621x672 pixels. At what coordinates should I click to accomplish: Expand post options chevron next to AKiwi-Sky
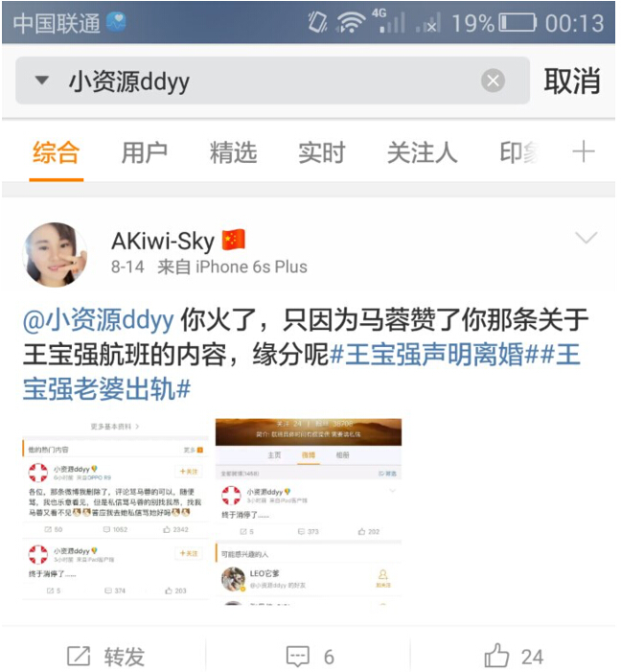click(x=586, y=238)
